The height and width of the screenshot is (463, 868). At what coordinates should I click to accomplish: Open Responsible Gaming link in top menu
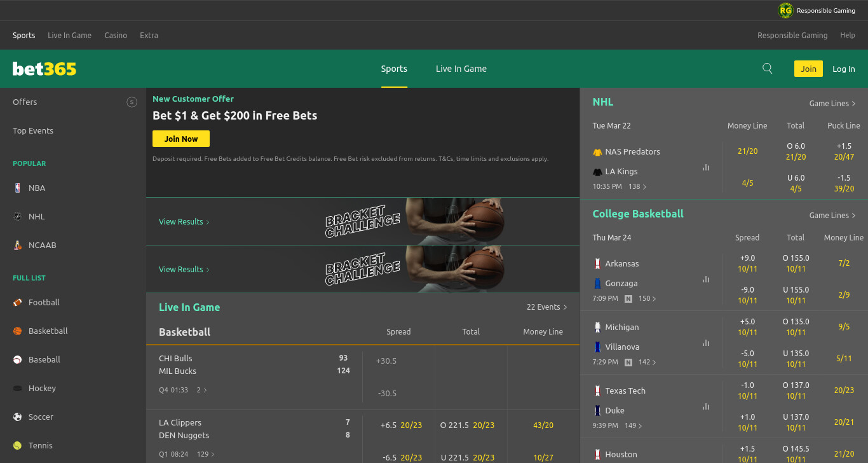point(792,36)
